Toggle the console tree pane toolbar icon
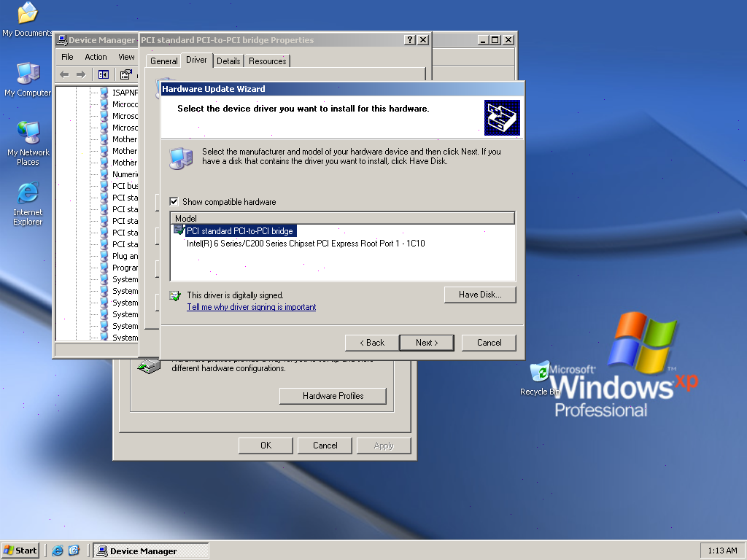747x560 pixels. coord(104,75)
